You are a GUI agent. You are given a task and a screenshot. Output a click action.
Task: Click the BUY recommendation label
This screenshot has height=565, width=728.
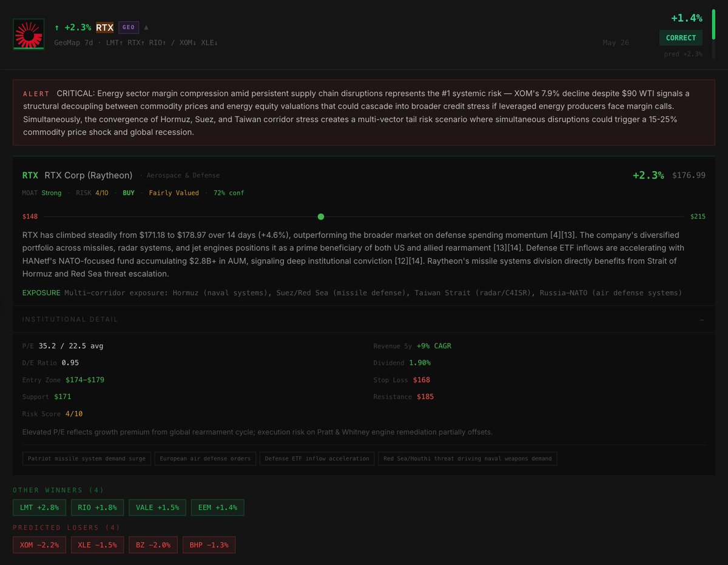pyautogui.click(x=129, y=193)
